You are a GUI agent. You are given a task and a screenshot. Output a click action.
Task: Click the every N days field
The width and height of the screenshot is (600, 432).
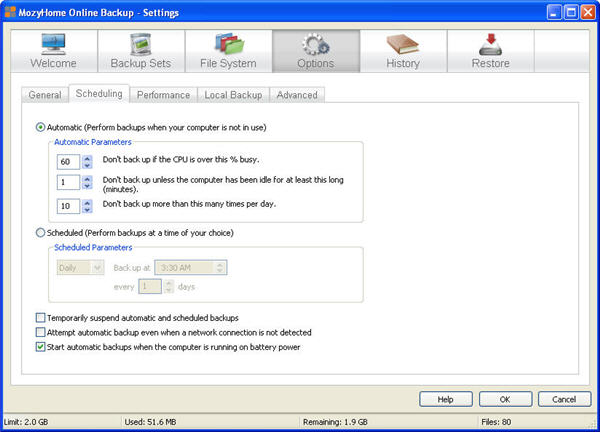click(x=150, y=286)
